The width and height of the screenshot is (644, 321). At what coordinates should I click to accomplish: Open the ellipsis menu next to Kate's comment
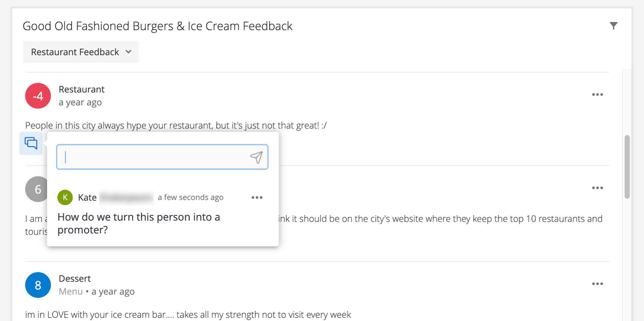click(257, 197)
